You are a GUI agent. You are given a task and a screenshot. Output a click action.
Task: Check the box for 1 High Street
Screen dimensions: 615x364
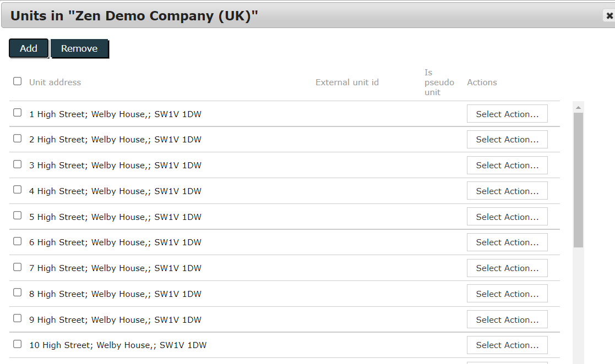pos(18,113)
